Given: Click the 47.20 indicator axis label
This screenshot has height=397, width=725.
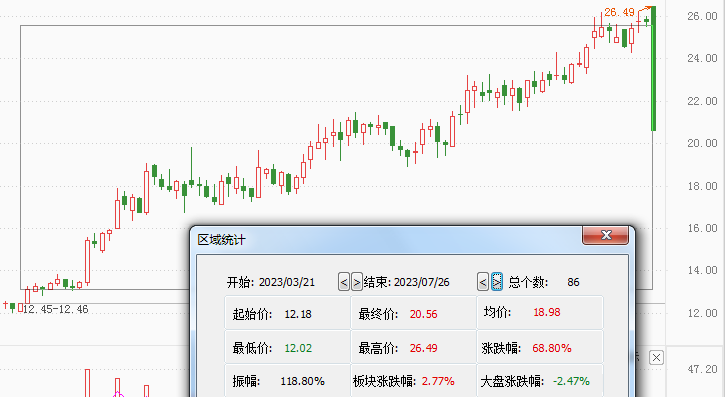Looking at the screenshot, I should (702, 369).
